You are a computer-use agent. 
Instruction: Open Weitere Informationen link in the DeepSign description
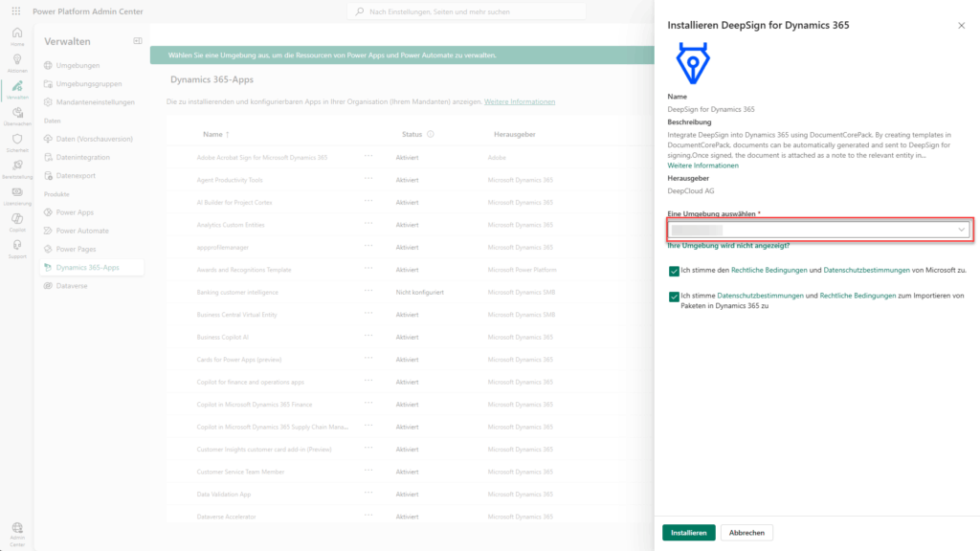click(x=702, y=165)
